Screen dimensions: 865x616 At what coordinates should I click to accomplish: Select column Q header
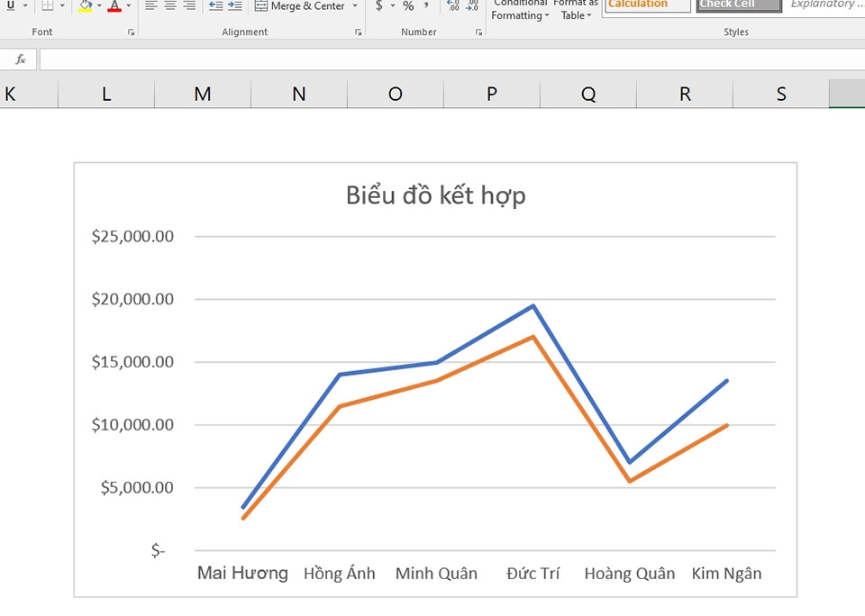[588, 94]
